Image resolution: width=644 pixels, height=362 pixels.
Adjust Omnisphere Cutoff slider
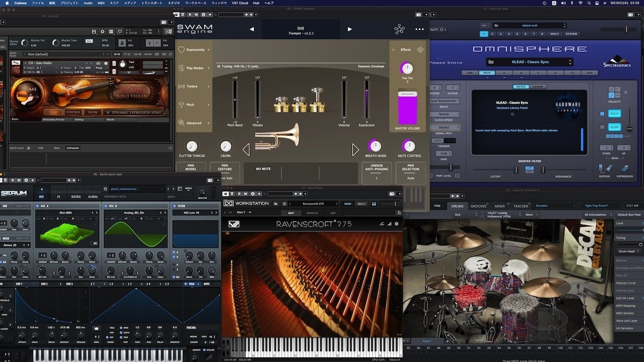click(x=516, y=169)
